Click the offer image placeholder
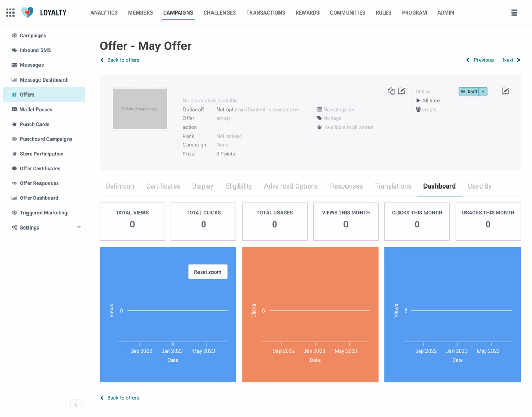Screen dimensions: 532x417 [x=140, y=109]
